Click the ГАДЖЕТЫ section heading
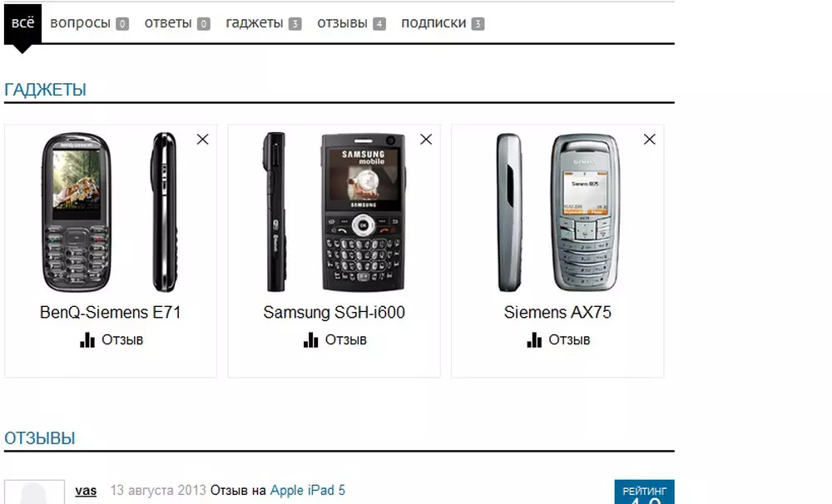Image resolution: width=832 pixels, height=504 pixels. (x=45, y=90)
